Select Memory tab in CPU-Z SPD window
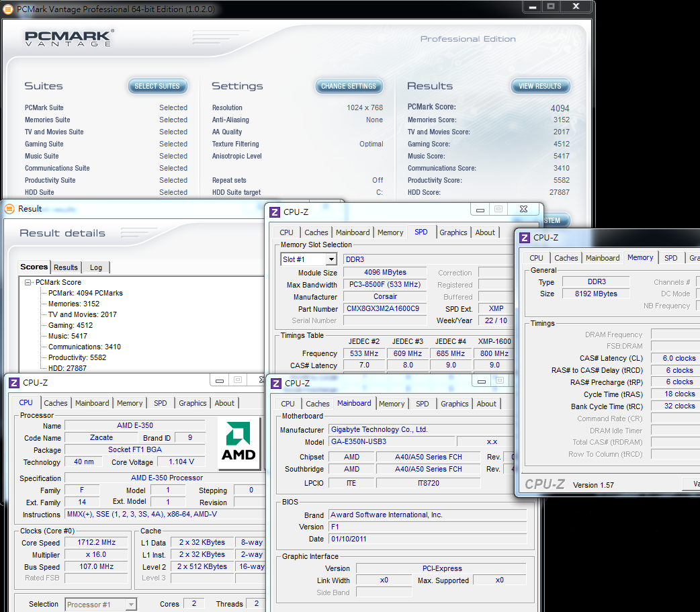The height and width of the screenshot is (612, 700). [x=390, y=232]
